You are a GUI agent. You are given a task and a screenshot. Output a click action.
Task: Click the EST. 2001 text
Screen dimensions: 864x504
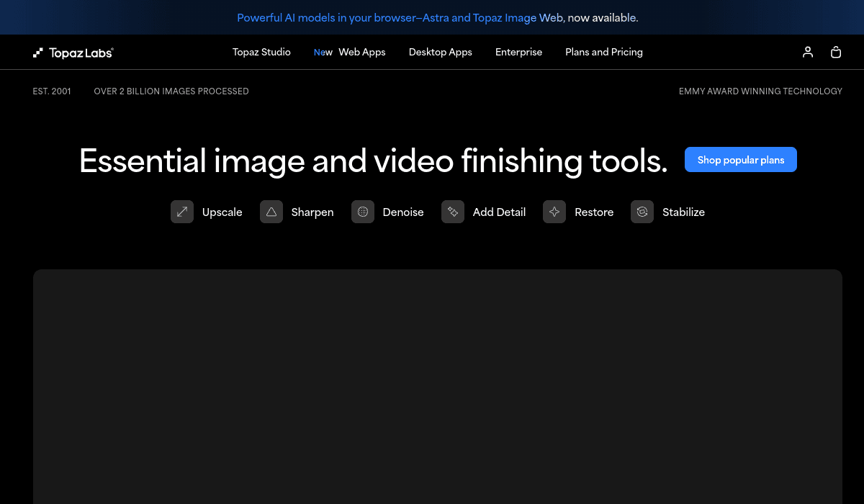[52, 91]
